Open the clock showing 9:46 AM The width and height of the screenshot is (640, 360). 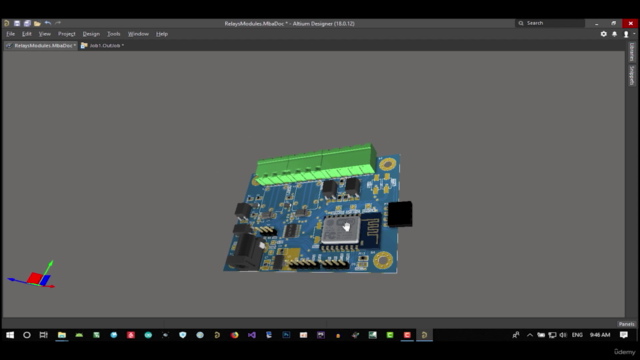click(x=600, y=335)
